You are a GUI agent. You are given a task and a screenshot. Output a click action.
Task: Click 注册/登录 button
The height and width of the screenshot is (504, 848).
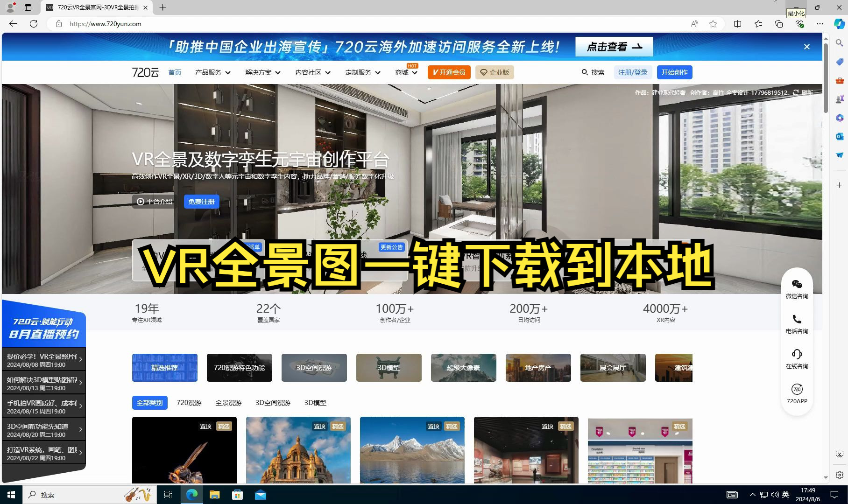point(633,72)
